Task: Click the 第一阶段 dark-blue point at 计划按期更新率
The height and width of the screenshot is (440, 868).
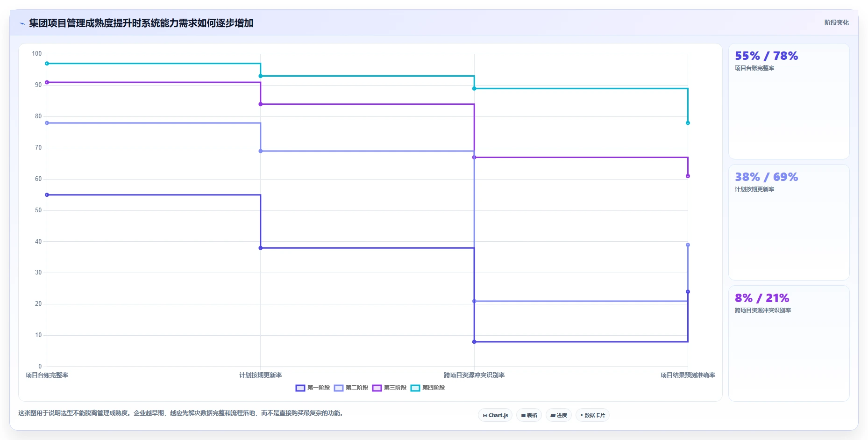Action: pos(261,248)
